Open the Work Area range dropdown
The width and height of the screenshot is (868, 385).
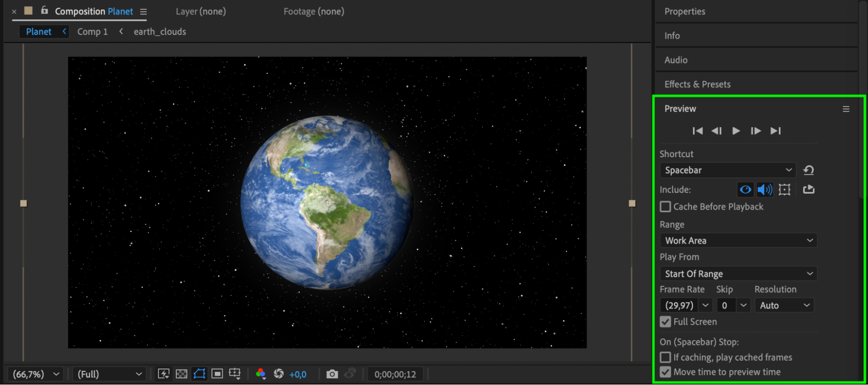point(738,240)
